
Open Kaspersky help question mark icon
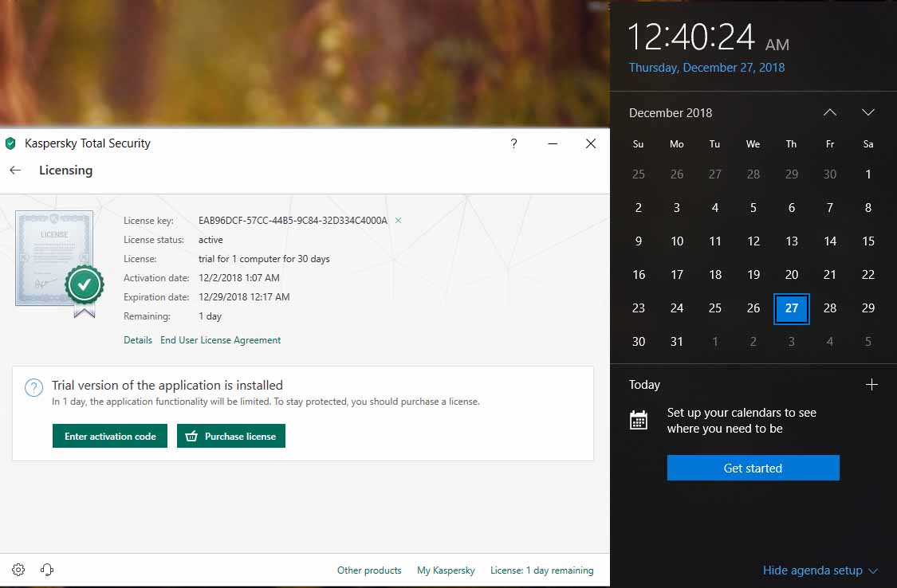[x=513, y=143]
